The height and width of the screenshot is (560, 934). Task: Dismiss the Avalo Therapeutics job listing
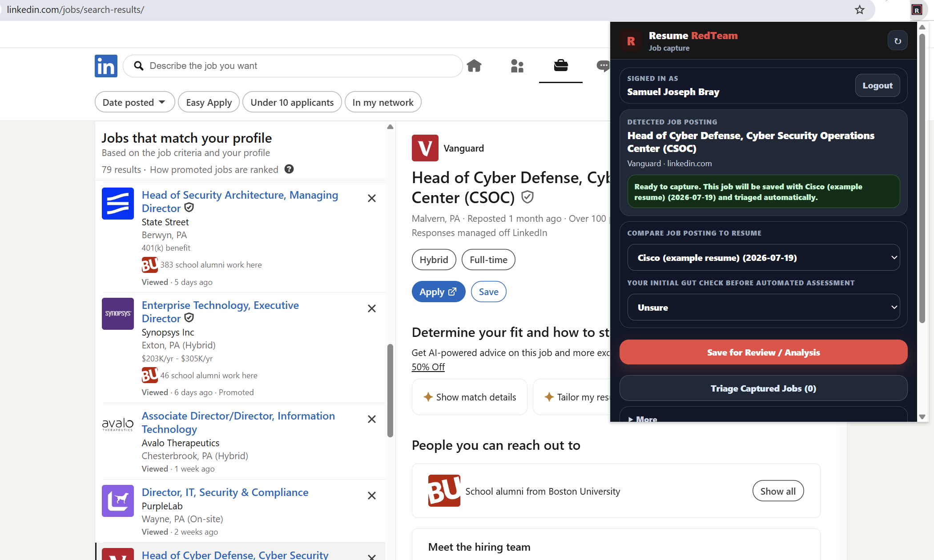click(x=372, y=419)
